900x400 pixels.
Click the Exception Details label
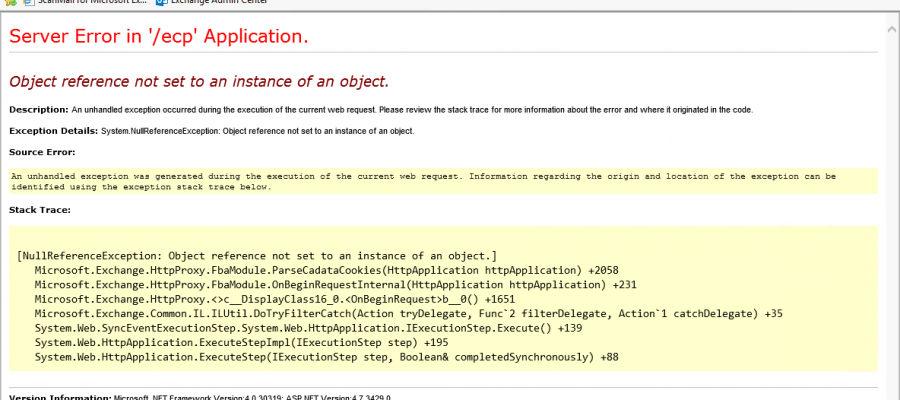tap(53, 131)
